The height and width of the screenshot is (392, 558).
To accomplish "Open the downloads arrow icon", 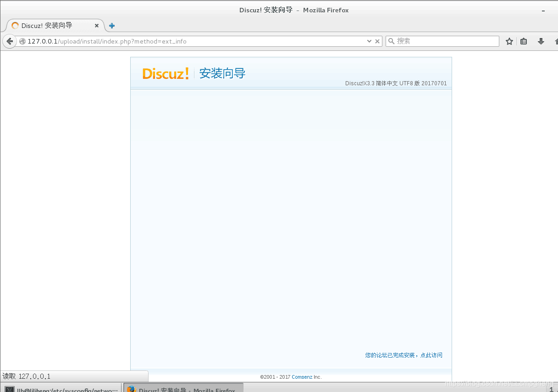I will [541, 41].
